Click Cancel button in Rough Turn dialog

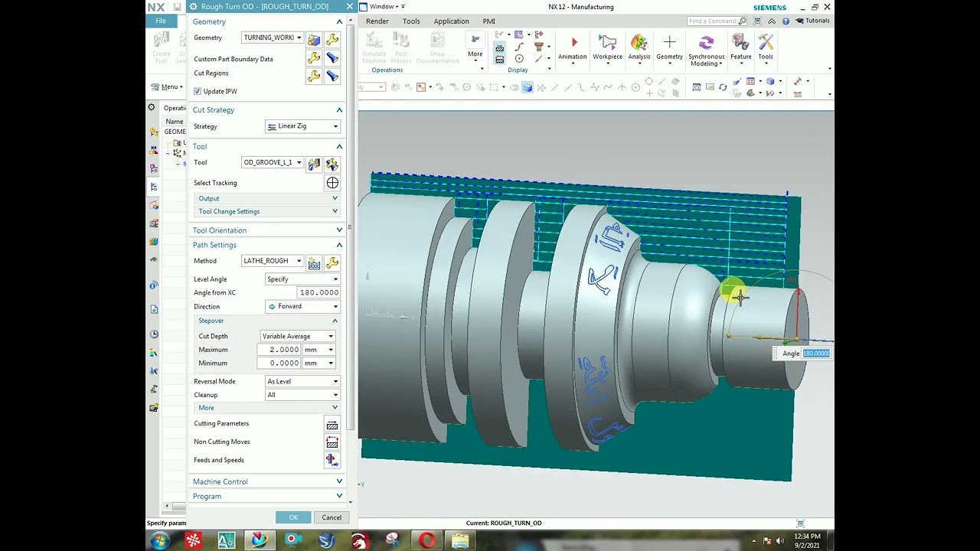pyautogui.click(x=332, y=517)
